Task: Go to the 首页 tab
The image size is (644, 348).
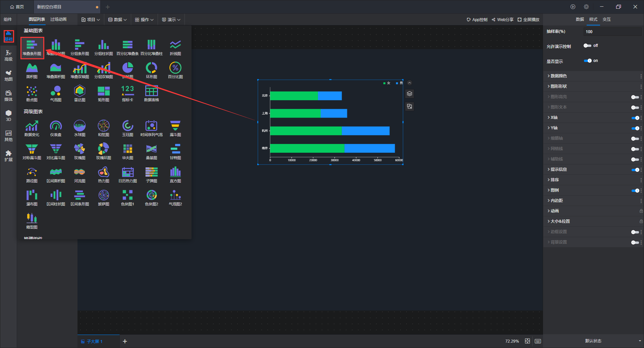Action: pyautogui.click(x=17, y=7)
